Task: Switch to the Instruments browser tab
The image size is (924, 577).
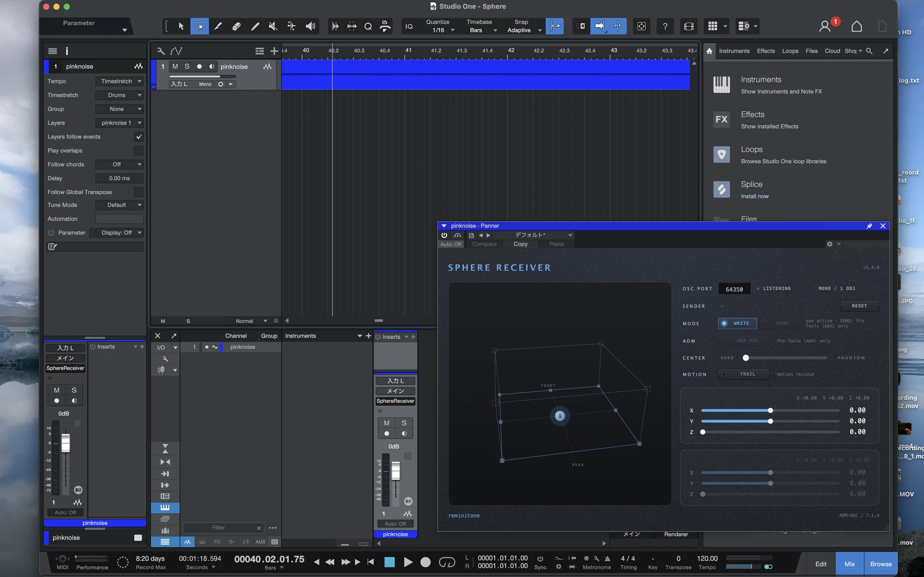Action: (x=734, y=51)
